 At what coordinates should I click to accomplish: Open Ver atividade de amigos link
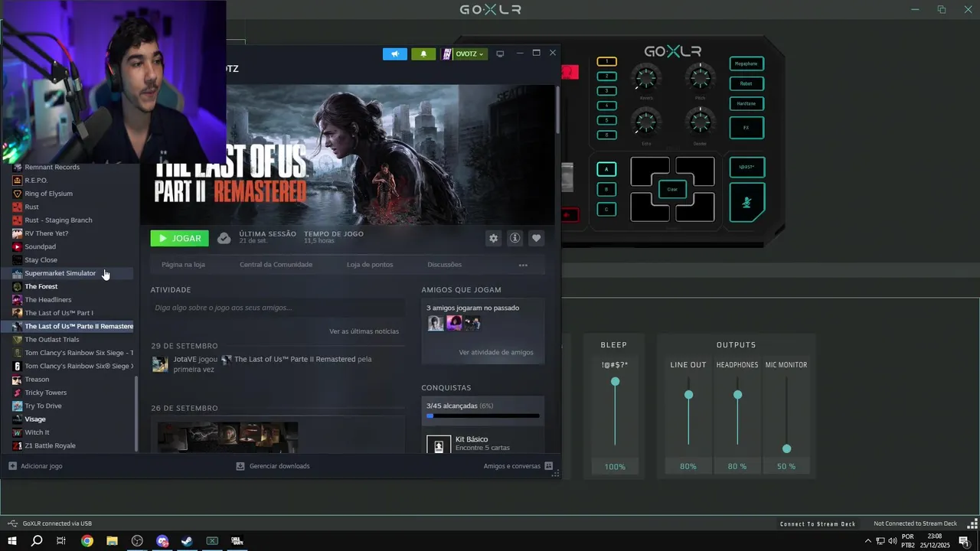click(496, 353)
